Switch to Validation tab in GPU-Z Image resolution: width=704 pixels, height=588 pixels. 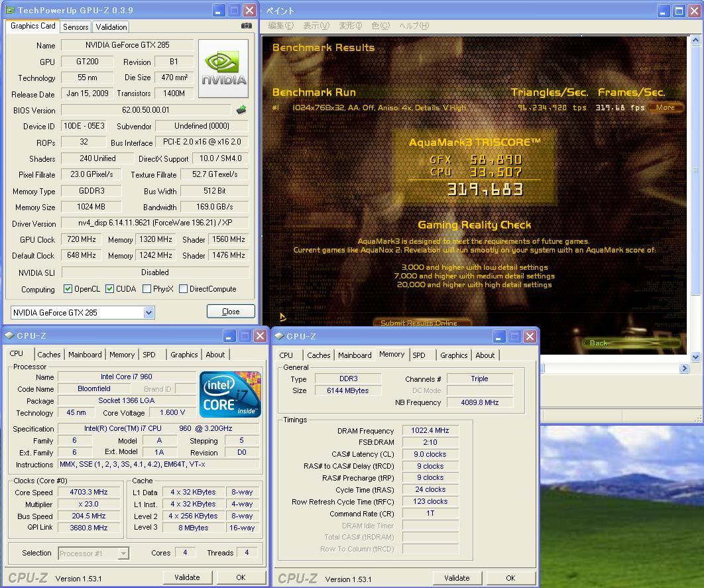111,27
